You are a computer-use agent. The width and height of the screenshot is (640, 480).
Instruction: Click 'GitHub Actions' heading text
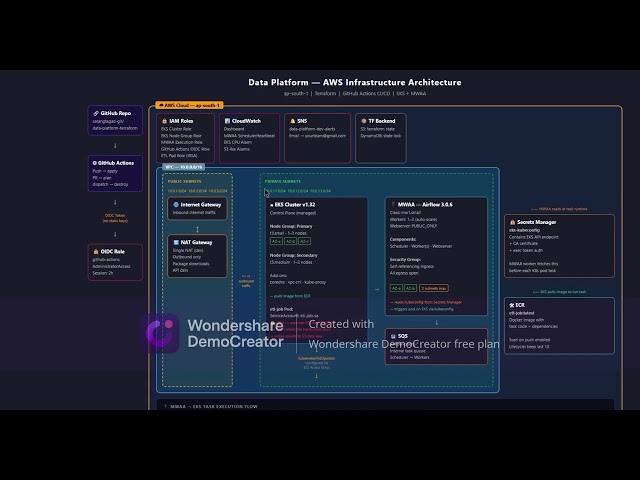[116, 163]
